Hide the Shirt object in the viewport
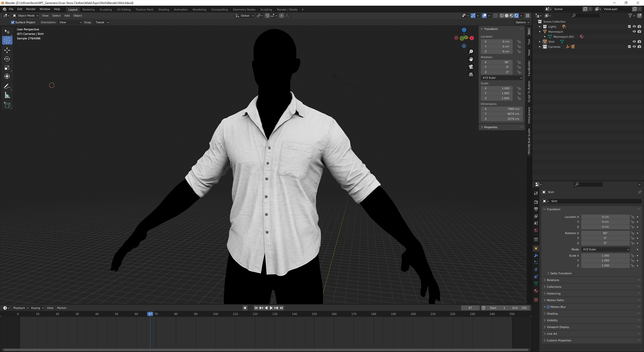644x352 pixels. (634, 41)
